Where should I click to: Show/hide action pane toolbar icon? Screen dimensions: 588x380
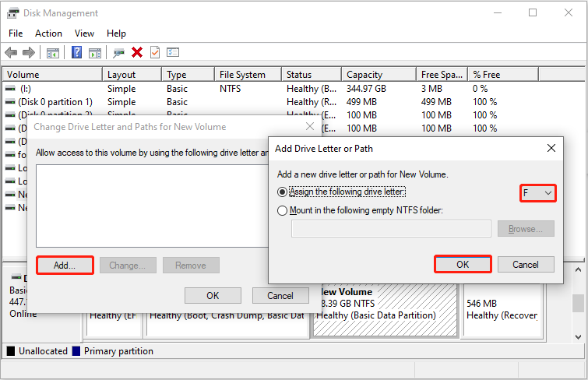click(95, 53)
